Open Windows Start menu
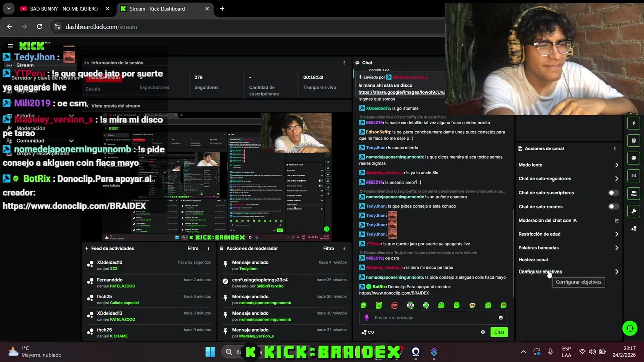Screen dimensions: 644x362 (x=210, y=352)
